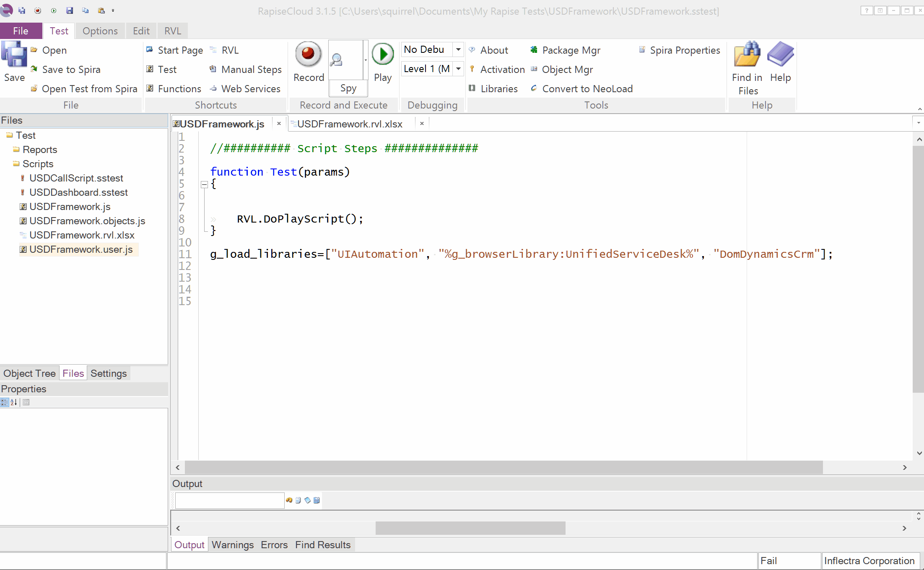Open the Spy dropdown arrow
The height and width of the screenshot is (570, 924).
click(x=366, y=60)
